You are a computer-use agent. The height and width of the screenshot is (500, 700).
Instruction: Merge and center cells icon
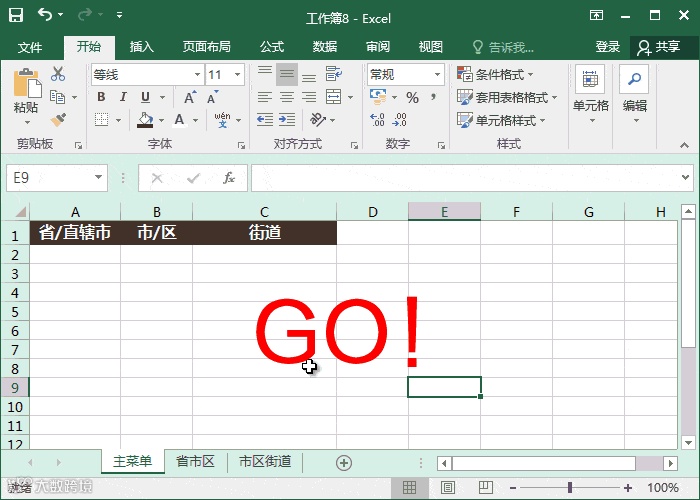point(333,97)
